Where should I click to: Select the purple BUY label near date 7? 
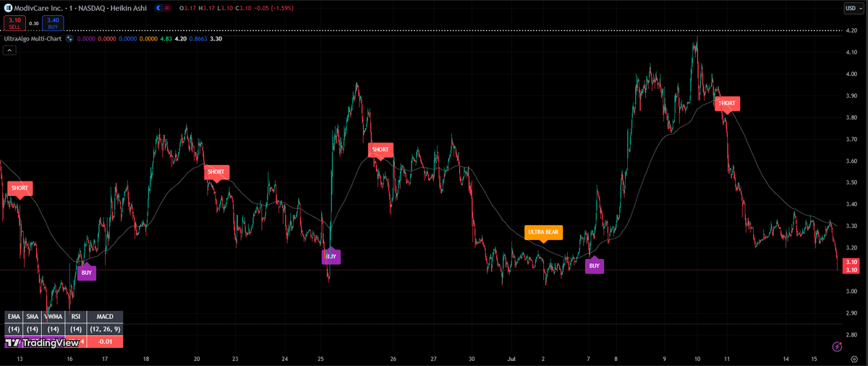click(x=595, y=265)
